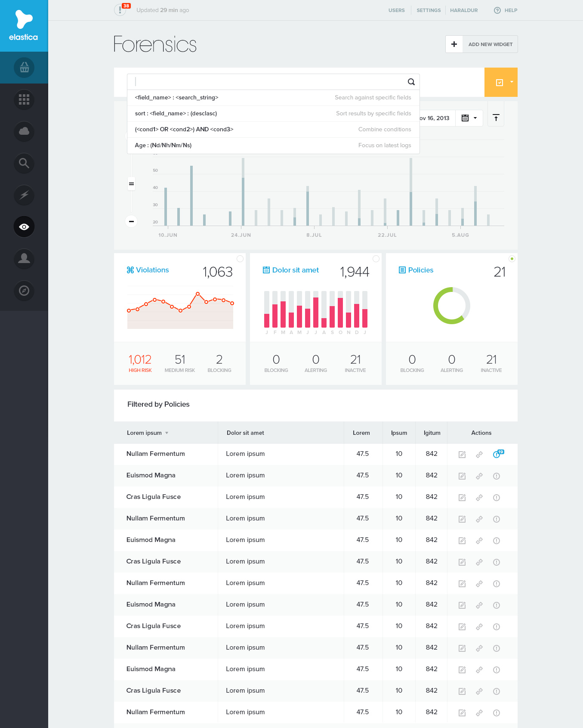
Task: Click the chart zoom slider handle
Action: (x=132, y=184)
